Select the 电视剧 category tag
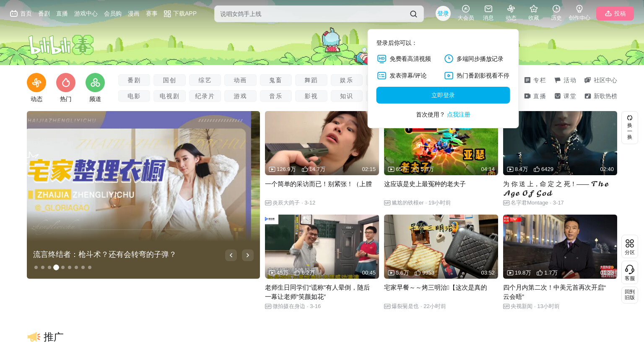Screen dimensions: 644x342 click(169, 96)
